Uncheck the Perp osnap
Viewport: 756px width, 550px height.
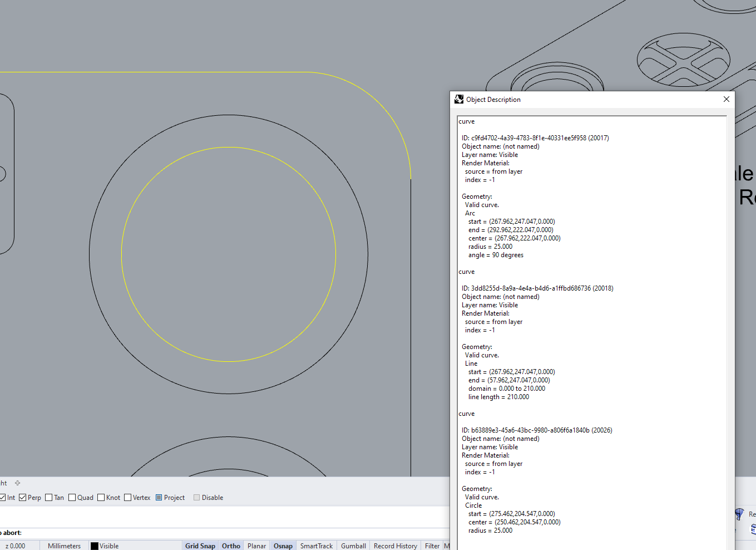(x=22, y=497)
